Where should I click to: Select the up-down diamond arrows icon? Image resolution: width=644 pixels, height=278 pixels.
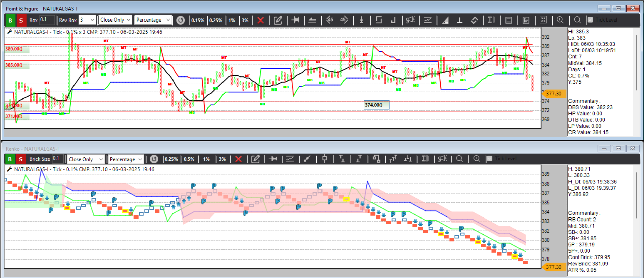click(x=474, y=20)
